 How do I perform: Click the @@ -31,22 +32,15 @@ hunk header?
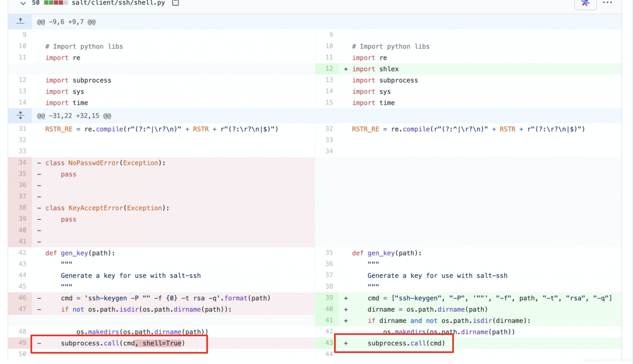[74, 116]
